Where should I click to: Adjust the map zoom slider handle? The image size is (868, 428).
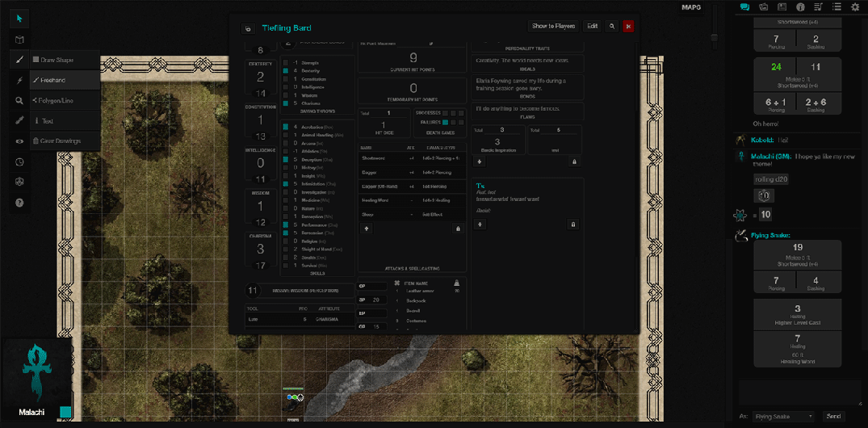pyautogui.click(x=715, y=38)
